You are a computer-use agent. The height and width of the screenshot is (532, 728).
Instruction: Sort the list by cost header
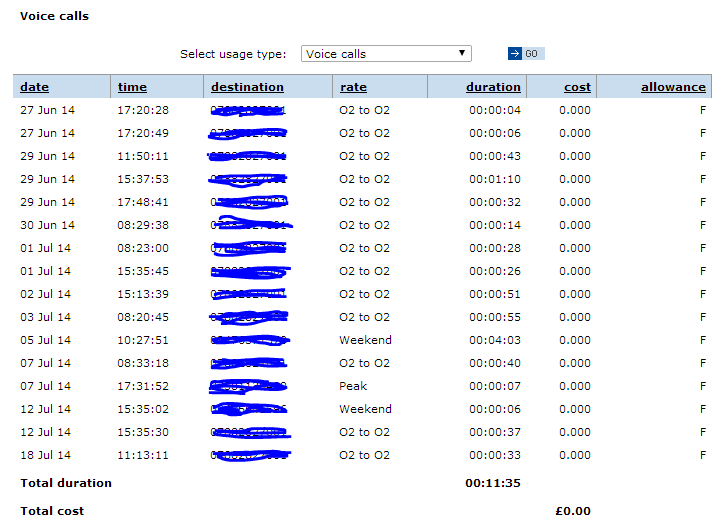click(x=577, y=87)
